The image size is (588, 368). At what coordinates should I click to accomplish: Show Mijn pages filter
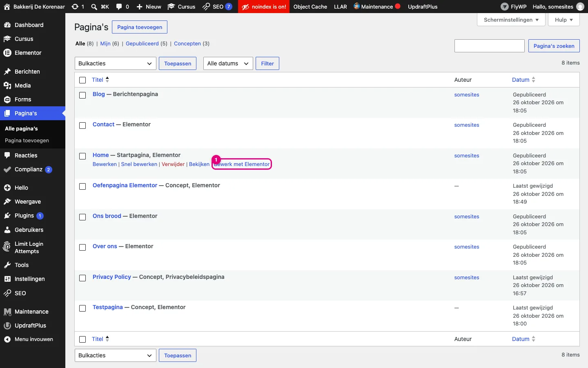click(x=105, y=43)
